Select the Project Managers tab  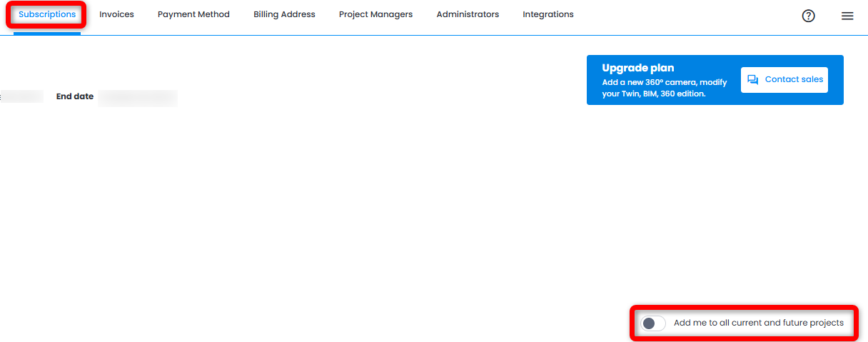point(375,14)
